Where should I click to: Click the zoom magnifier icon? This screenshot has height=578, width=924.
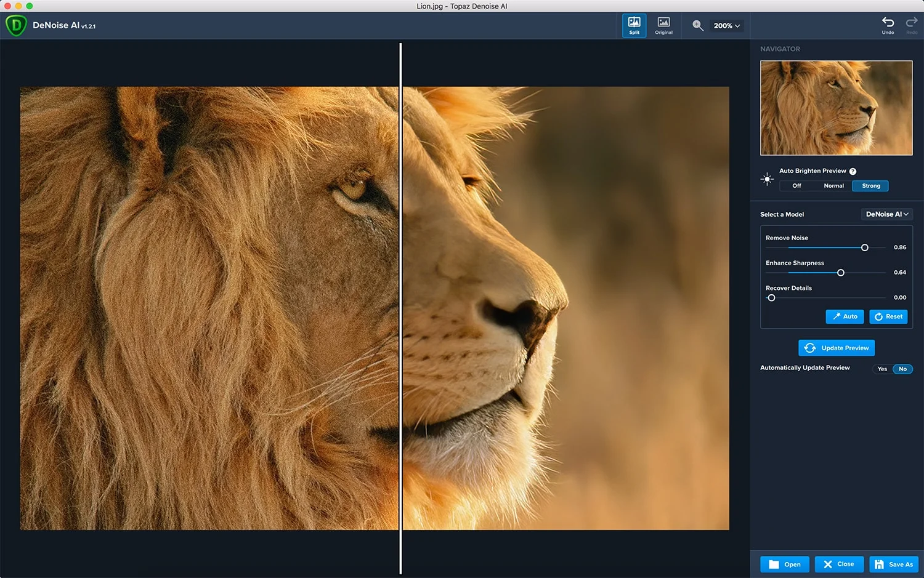(697, 25)
